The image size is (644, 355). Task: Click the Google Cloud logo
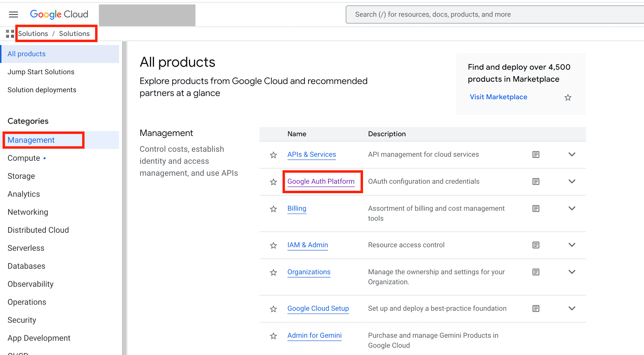tap(59, 14)
